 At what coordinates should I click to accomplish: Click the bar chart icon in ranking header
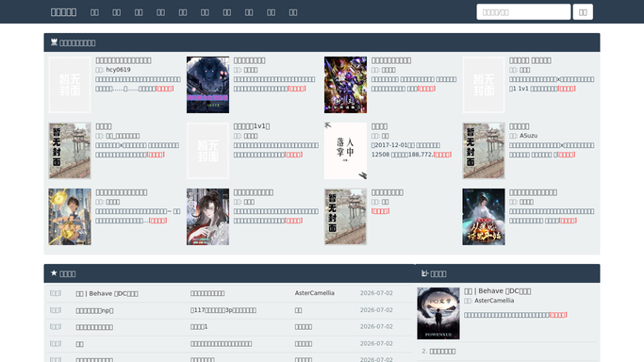click(x=424, y=273)
